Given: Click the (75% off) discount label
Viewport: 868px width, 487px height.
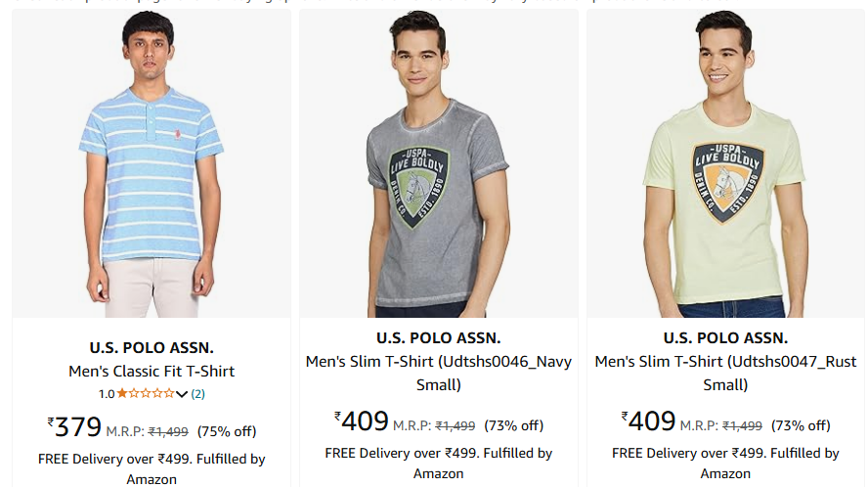Looking at the screenshot, I should click(x=227, y=431).
